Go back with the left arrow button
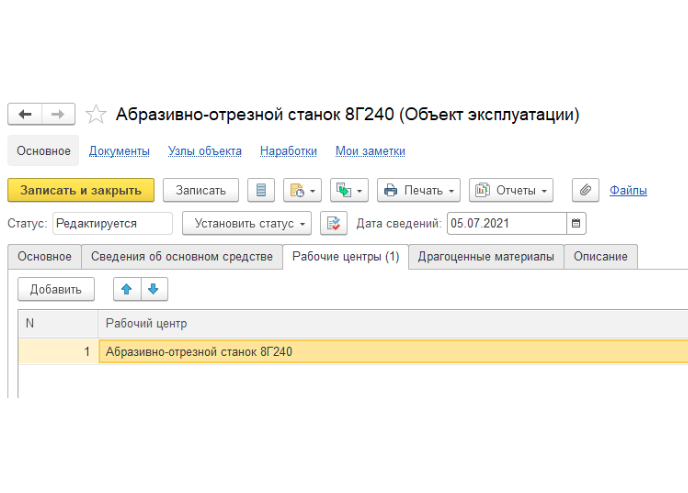The width and height of the screenshot is (688, 493). click(x=25, y=114)
